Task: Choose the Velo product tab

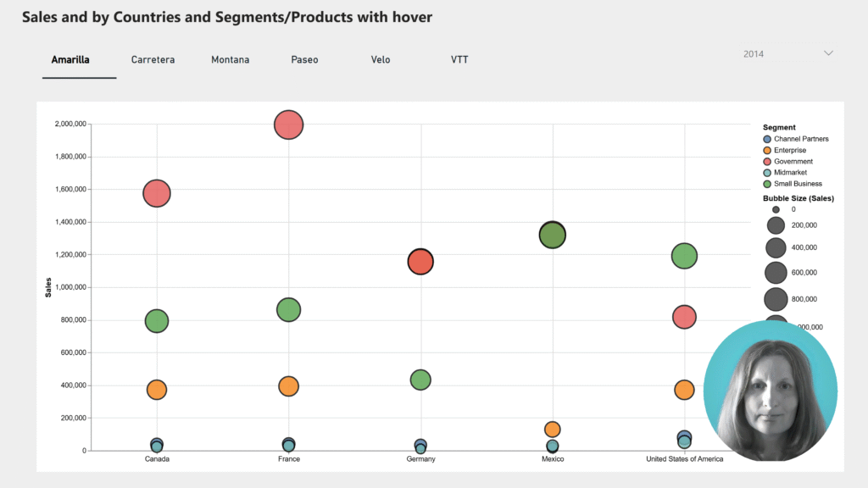Action: click(x=381, y=60)
